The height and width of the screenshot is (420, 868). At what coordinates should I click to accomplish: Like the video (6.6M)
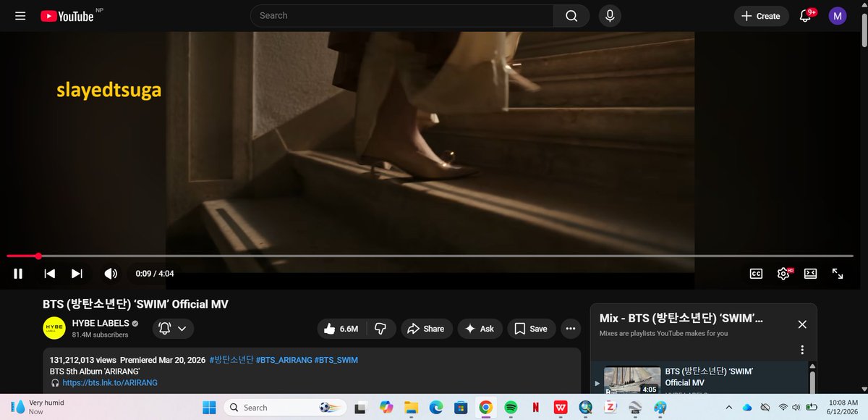(341, 329)
